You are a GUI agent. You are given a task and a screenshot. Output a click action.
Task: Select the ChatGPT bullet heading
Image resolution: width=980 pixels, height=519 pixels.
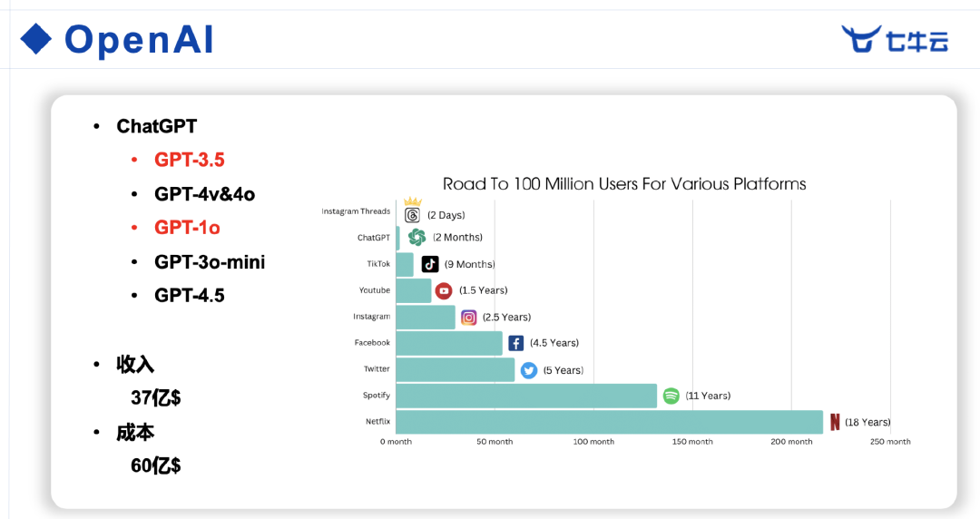[x=157, y=126]
